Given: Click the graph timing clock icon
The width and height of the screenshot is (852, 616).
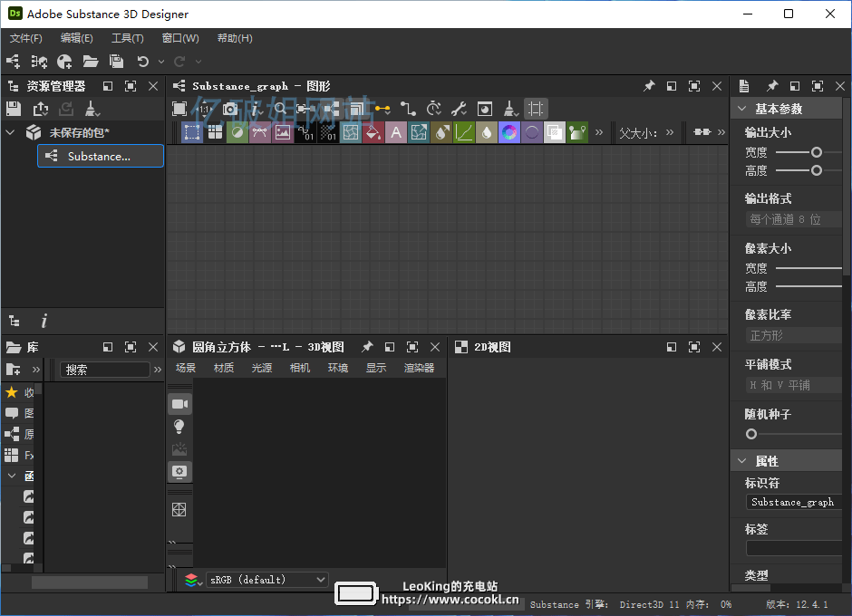Looking at the screenshot, I should 433,109.
